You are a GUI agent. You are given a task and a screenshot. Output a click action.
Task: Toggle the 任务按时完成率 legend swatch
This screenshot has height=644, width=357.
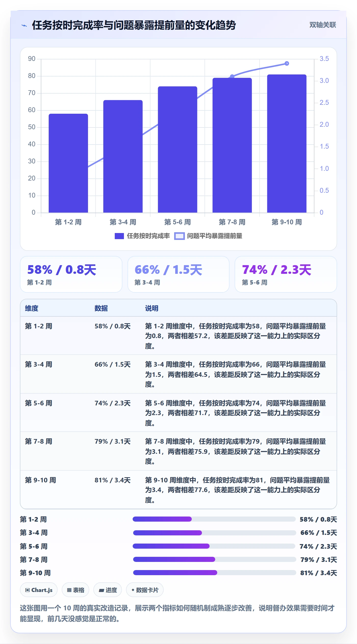coord(119,236)
